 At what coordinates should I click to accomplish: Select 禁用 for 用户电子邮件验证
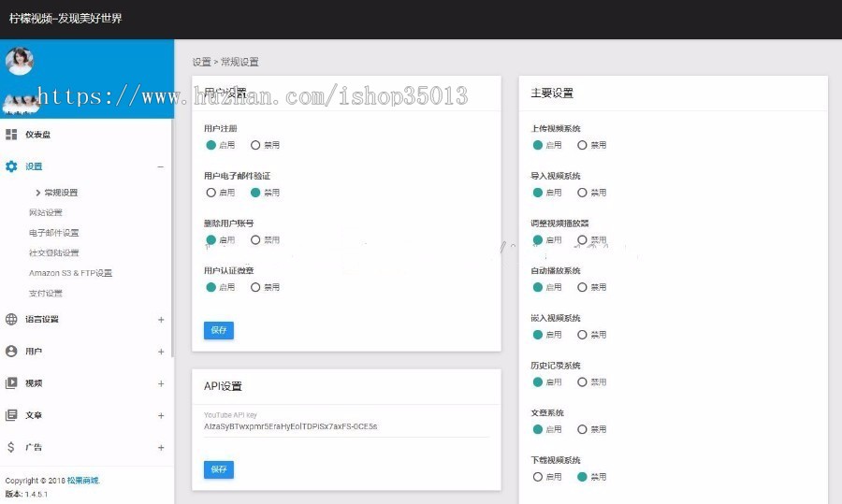(255, 192)
